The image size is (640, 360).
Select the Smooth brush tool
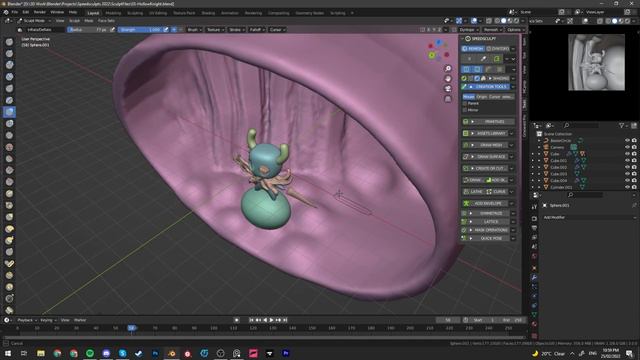(9, 147)
